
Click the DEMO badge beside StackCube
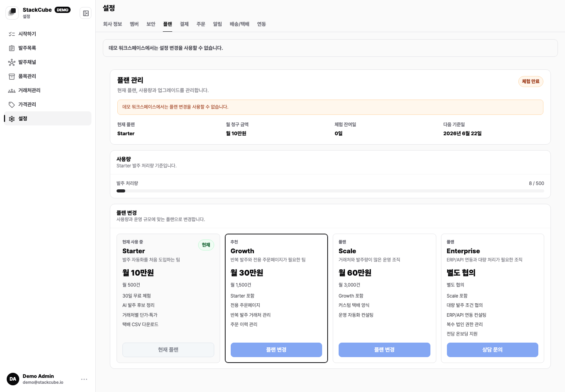(x=62, y=10)
